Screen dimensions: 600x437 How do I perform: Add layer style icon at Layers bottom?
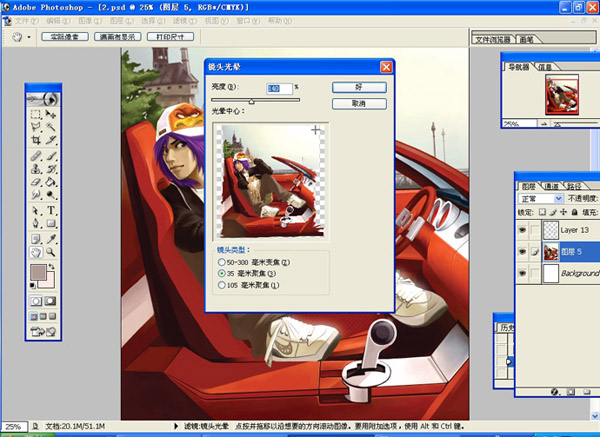click(x=554, y=392)
